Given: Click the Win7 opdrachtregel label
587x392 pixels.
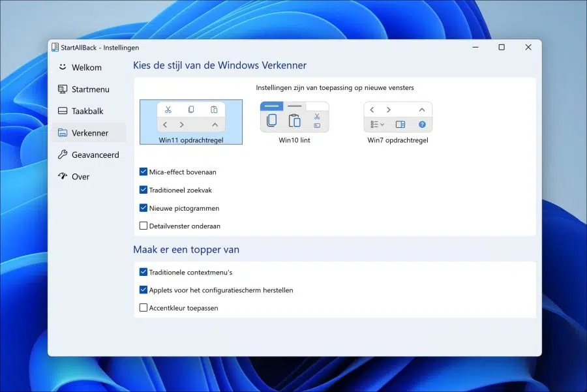Looking at the screenshot, I should tap(398, 140).
